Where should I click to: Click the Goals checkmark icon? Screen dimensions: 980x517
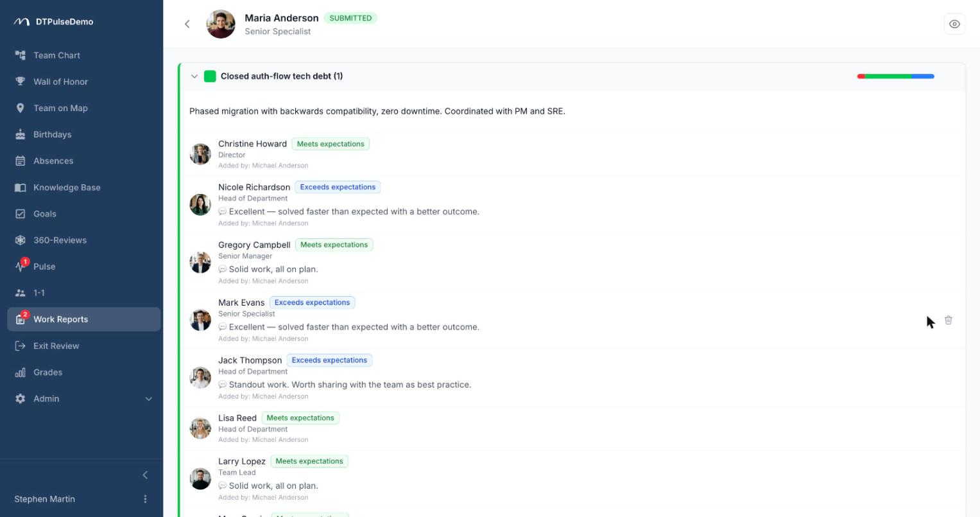pyautogui.click(x=21, y=214)
